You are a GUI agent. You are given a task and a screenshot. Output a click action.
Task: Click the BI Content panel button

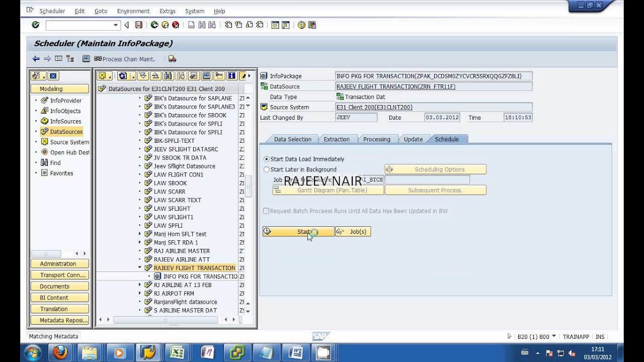click(x=59, y=298)
